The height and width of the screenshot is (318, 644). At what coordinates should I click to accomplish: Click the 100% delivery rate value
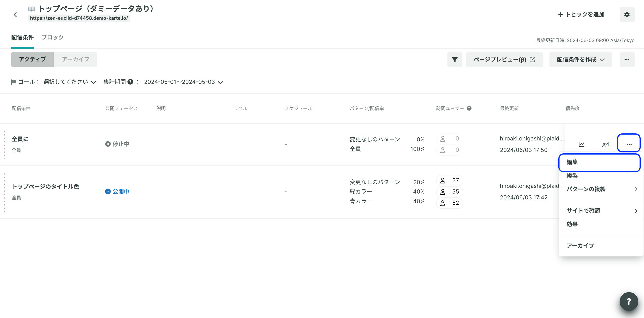417,149
